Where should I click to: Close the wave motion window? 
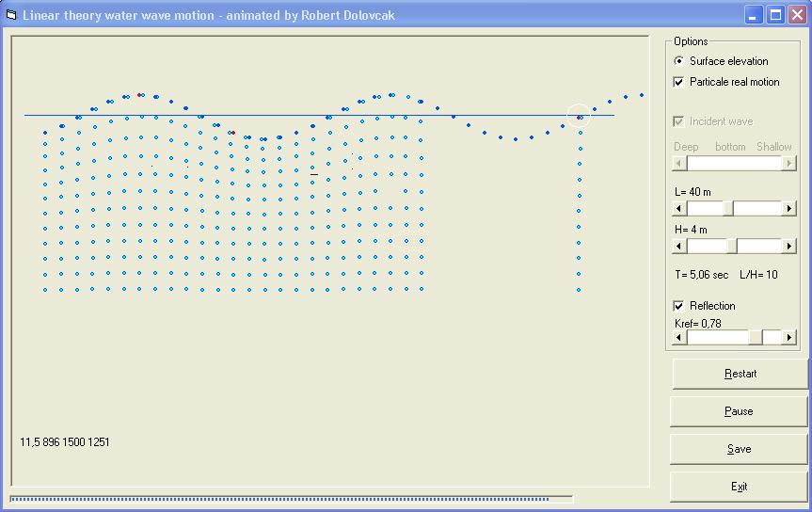pos(797,14)
